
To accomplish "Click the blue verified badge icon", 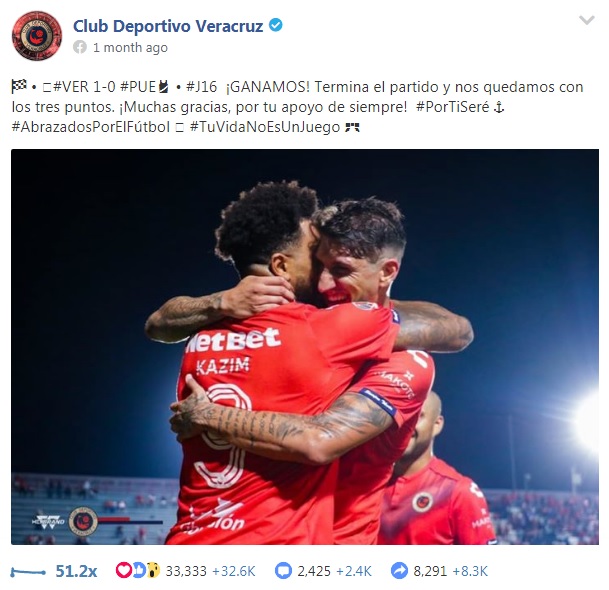I will [x=276, y=25].
